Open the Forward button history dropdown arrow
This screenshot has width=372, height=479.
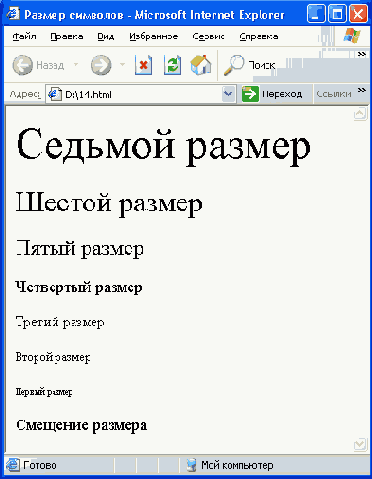point(122,64)
